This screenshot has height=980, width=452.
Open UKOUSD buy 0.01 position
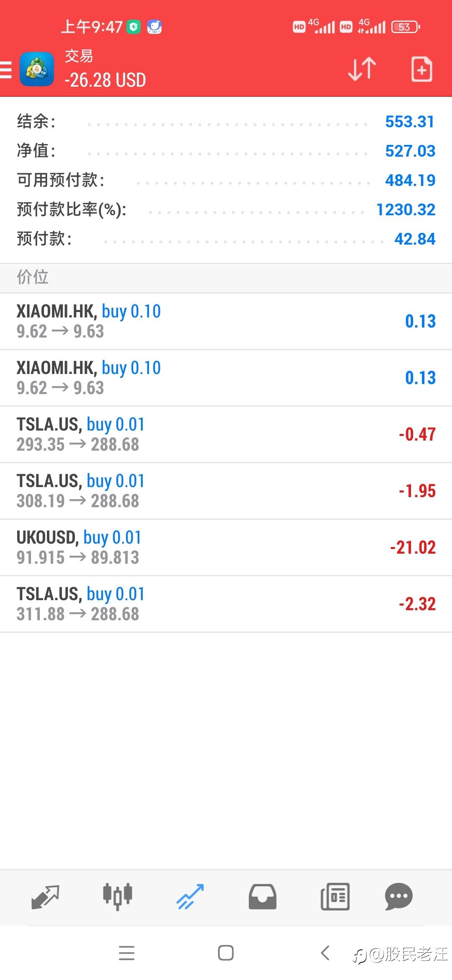tap(226, 547)
